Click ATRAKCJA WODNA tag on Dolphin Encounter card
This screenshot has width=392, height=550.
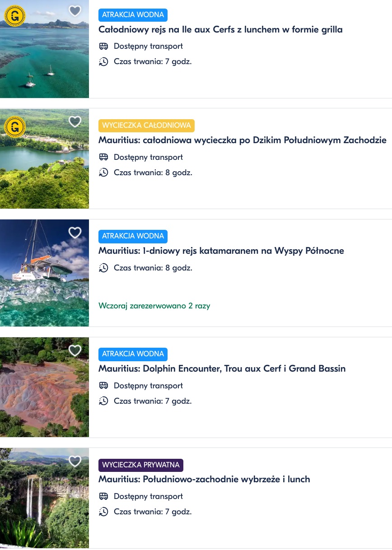tap(133, 354)
